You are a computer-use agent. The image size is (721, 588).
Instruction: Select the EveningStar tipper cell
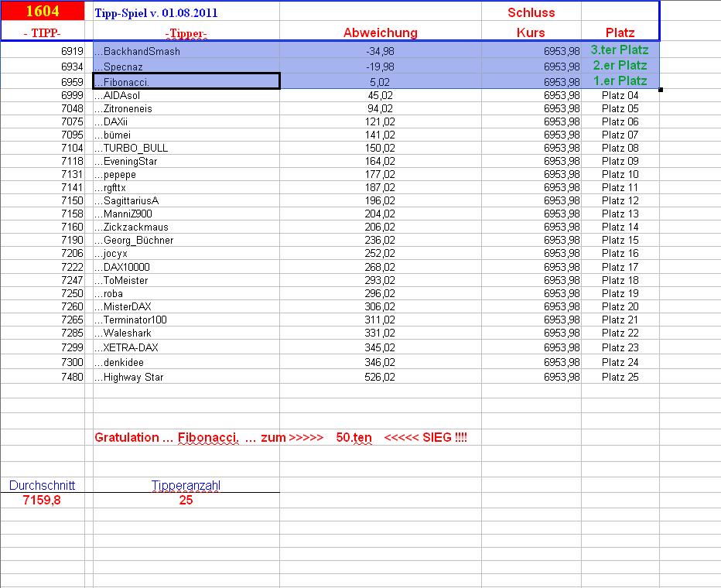(186, 161)
